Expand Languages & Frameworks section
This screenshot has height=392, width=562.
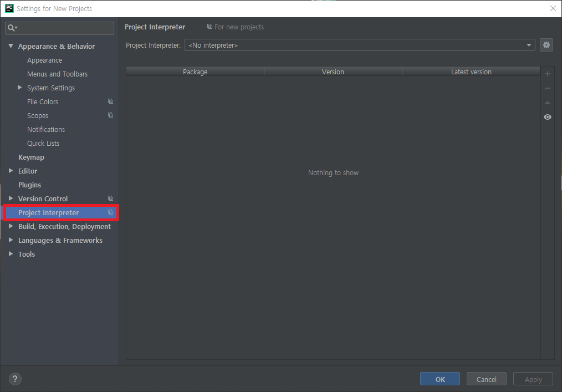11,240
